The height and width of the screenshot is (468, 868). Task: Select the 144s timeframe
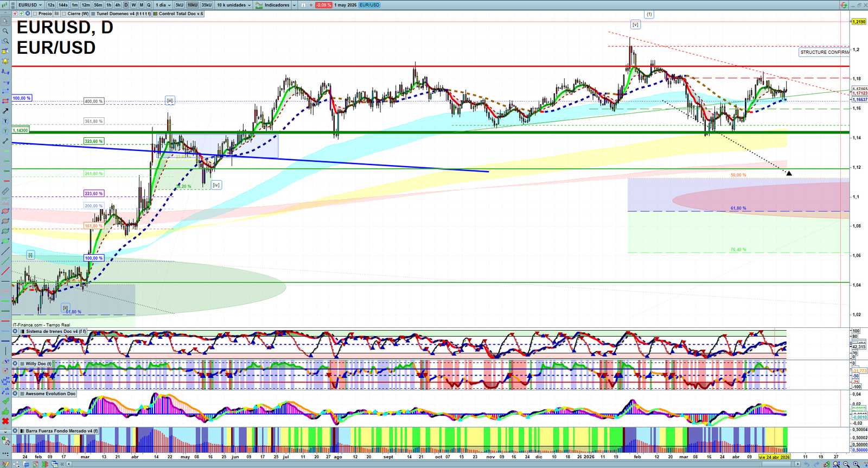click(x=63, y=5)
